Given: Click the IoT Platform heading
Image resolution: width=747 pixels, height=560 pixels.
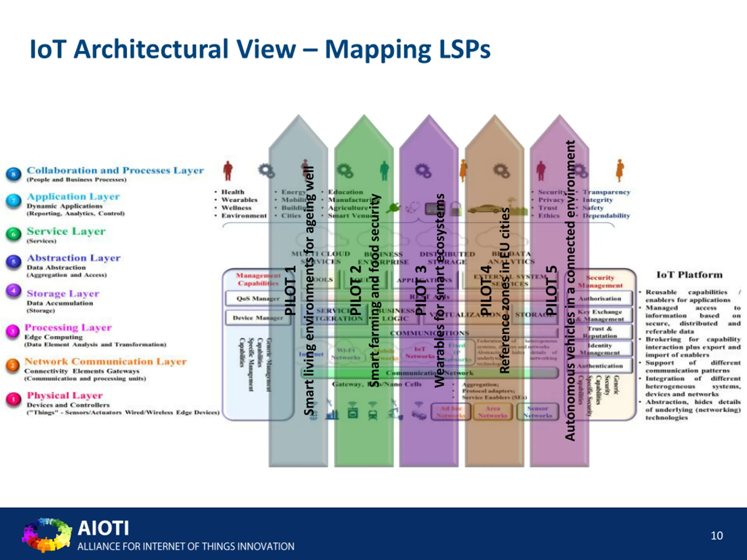Looking at the screenshot, I should 689,275.
